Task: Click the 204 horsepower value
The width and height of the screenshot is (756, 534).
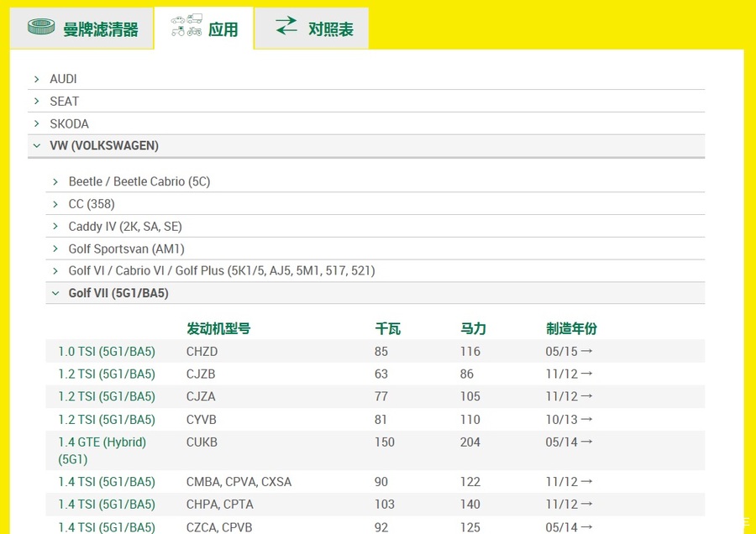Action: click(x=470, y=442)
